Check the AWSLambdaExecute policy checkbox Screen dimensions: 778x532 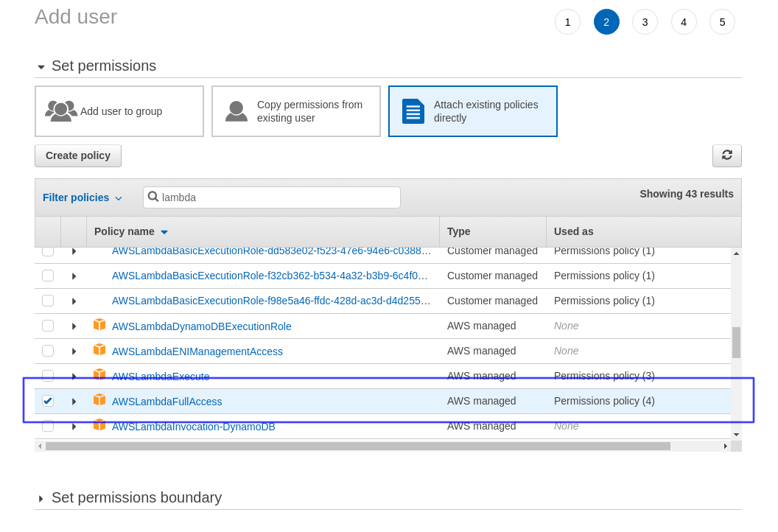(48, 376)
